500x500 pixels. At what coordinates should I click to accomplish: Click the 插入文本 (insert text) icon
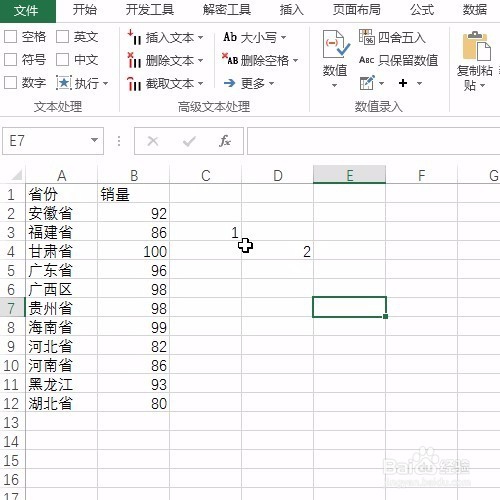[x=134, y=37]
